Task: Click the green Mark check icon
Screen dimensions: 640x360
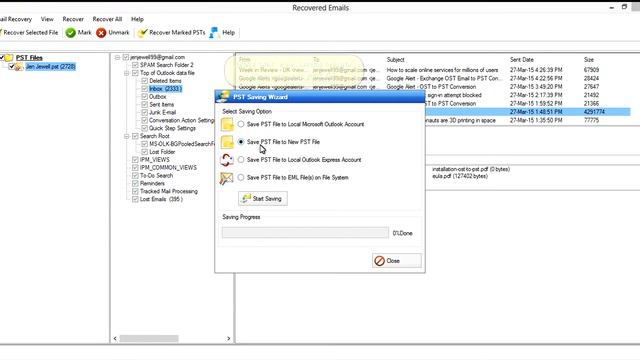Action: click(71, 33)
